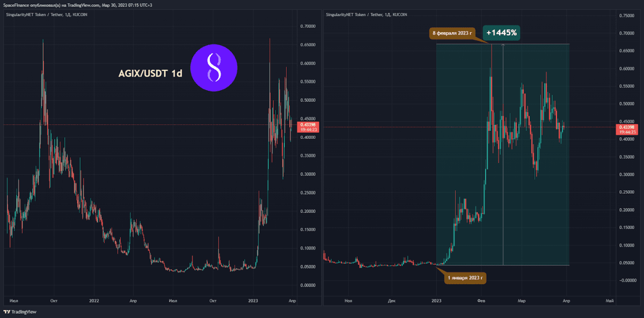Click 'Дек' on the right chart time axis
The image size is (644, 318).
pyautogui.click(x=392, y=300)
